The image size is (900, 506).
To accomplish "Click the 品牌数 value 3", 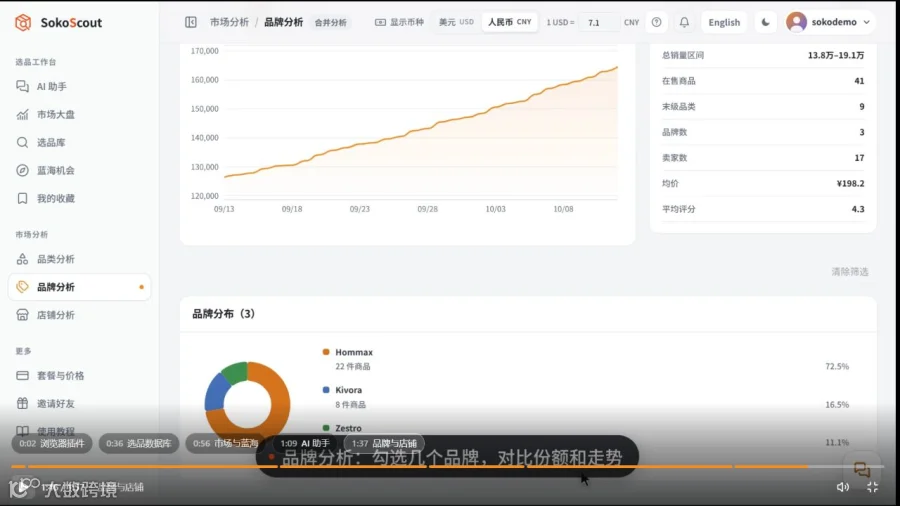I will pyautogui.click(x=862, y=132).
